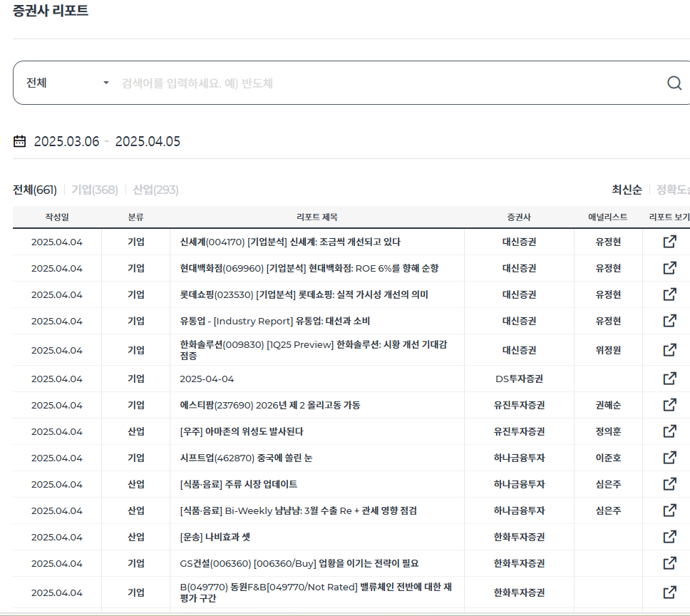Open report for 주류 시장 업데이트 row
The image size is (690, 616).
[x=670, y=484]
